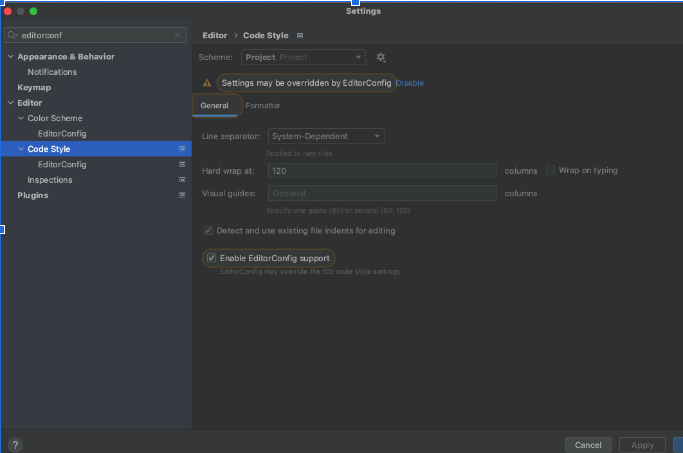
Task: Click the help question mark button
Action: coord(15,445)
